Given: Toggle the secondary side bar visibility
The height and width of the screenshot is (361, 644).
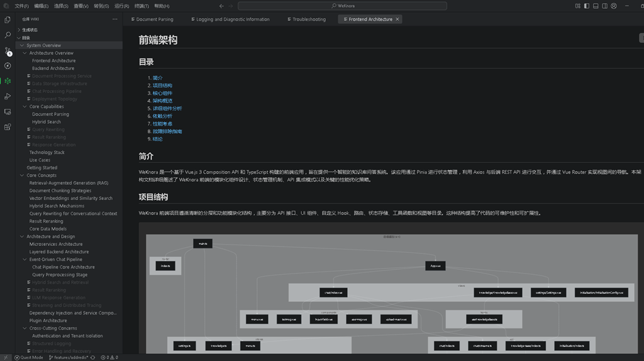Looking at the screenshot, I should 604,6.
